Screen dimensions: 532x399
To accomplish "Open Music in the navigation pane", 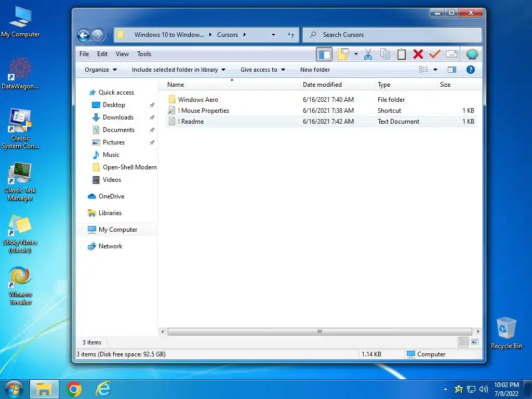I will coord(106,155).
